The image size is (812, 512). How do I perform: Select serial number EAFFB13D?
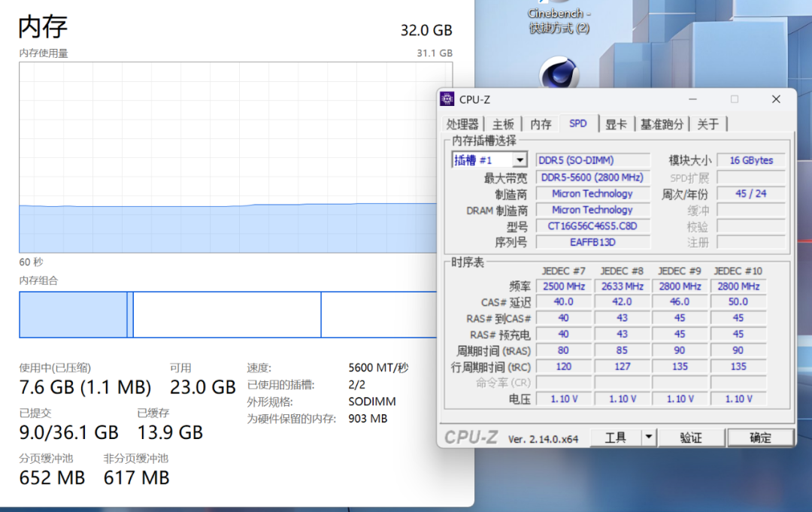(x=592, y=242)
